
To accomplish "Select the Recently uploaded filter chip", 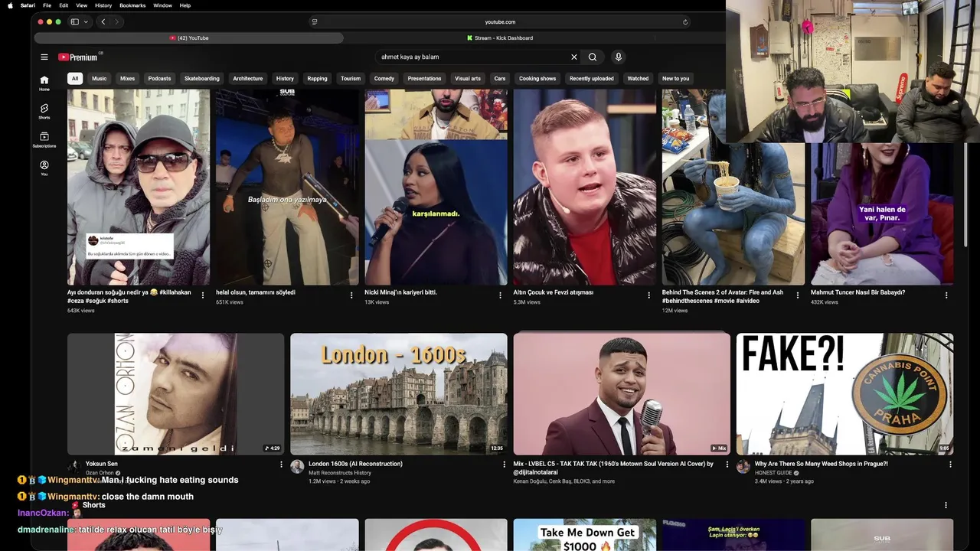I will coord(592,78).
